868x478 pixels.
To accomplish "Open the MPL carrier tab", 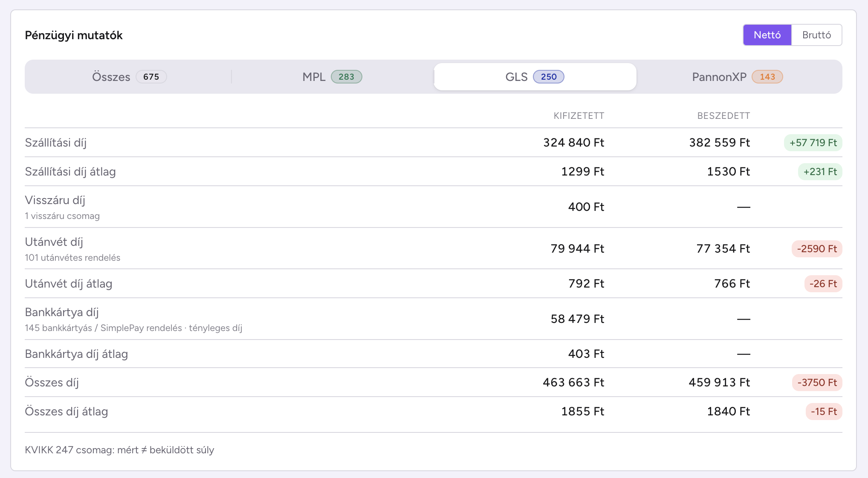I will (x=332, y=77).
